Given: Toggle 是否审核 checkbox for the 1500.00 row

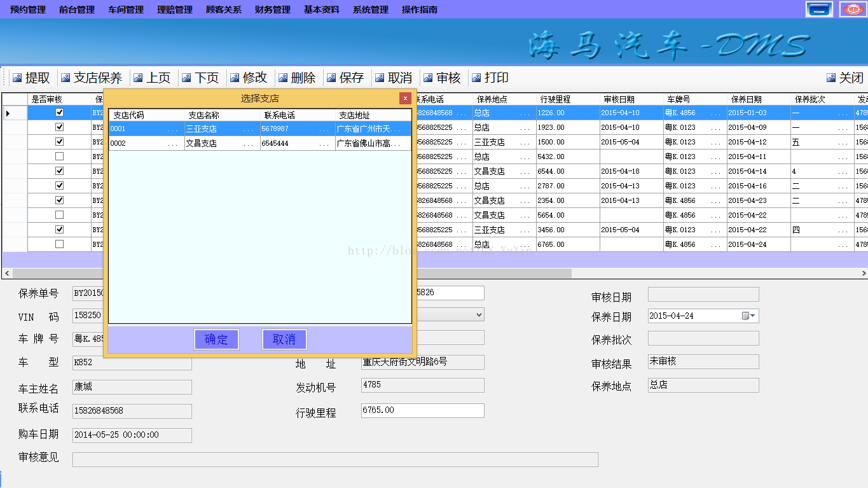Looking at the screenshot, I should (x=60, y=141).
